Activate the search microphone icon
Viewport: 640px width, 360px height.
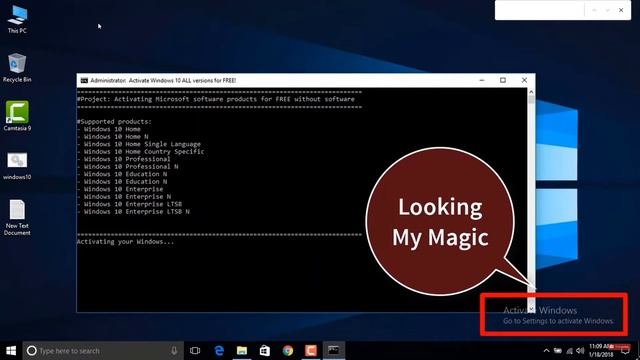(174, 351)
